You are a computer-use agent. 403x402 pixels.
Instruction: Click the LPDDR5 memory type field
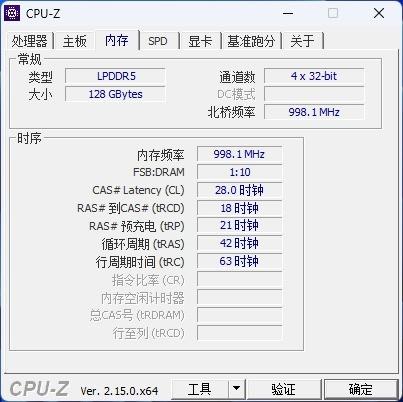click(x=115, y=76)
